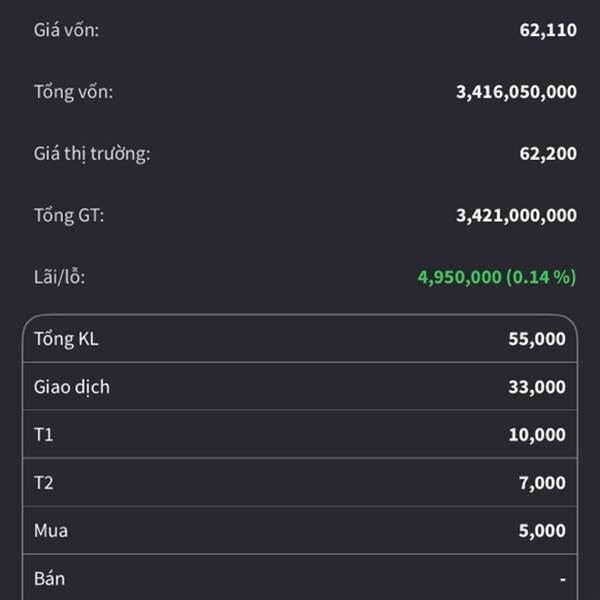Select the 33,000 tradable volume value

pyautogui.click(x=537, y=387)
